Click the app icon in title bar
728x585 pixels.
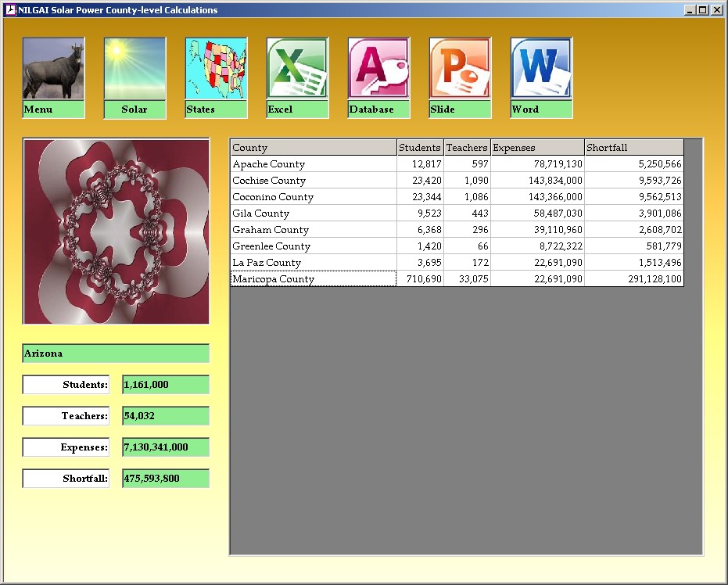[x=10, y=10]
